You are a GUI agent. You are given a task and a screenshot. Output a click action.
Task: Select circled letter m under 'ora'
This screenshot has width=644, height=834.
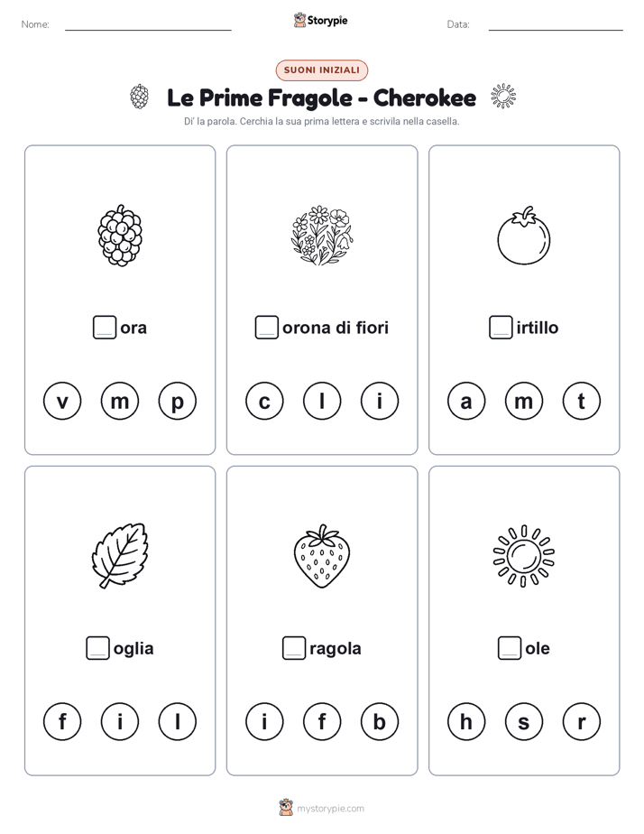tap(120, 401)
